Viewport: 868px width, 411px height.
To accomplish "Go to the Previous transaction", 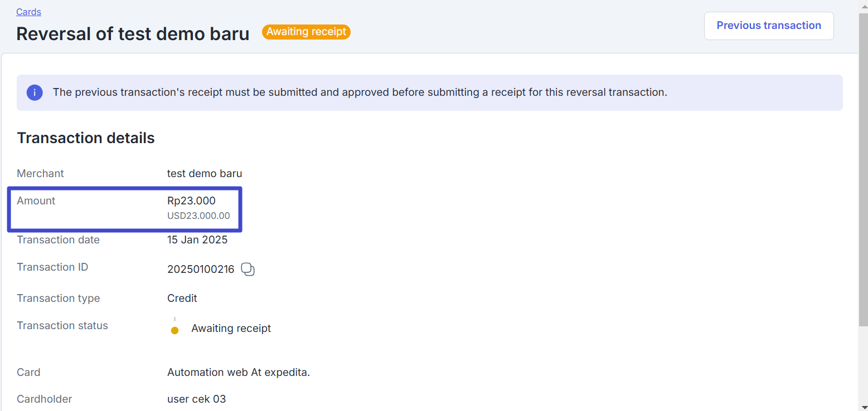I will pyautogui.click(x=769, y=26).
